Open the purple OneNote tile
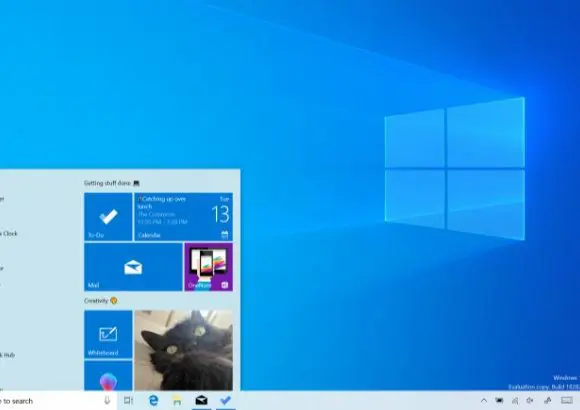Viewport: 580px width, 410px height. (x=209, y=267)
